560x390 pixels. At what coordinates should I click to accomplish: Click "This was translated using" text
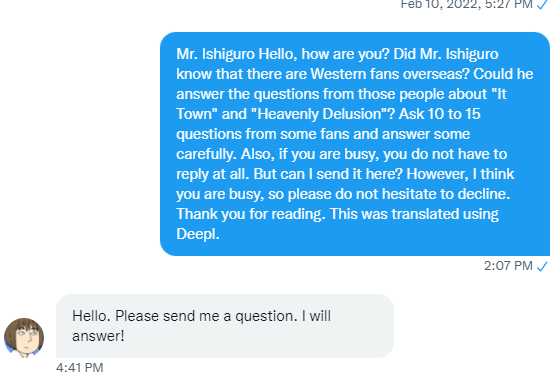(414, 215)
